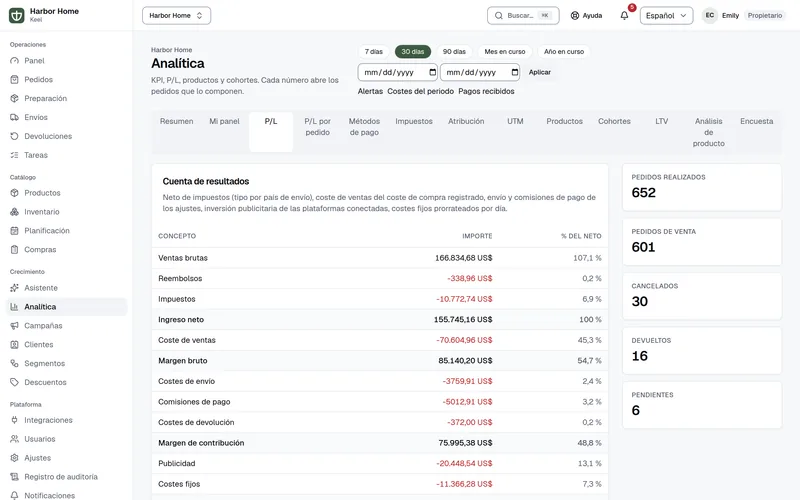Click the Campañas megaphone icon
800x500 pixels.
(x=14, y=326)
